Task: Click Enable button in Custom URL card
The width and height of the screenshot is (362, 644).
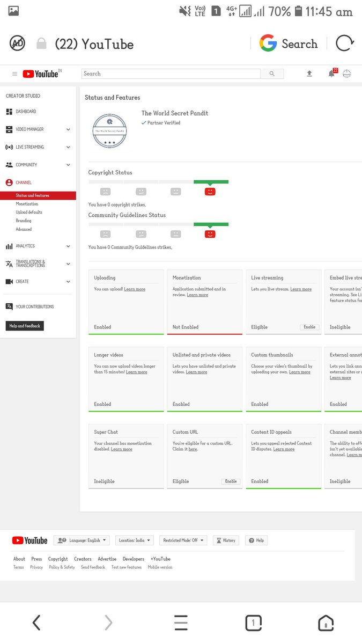Action: coord(231,481)
